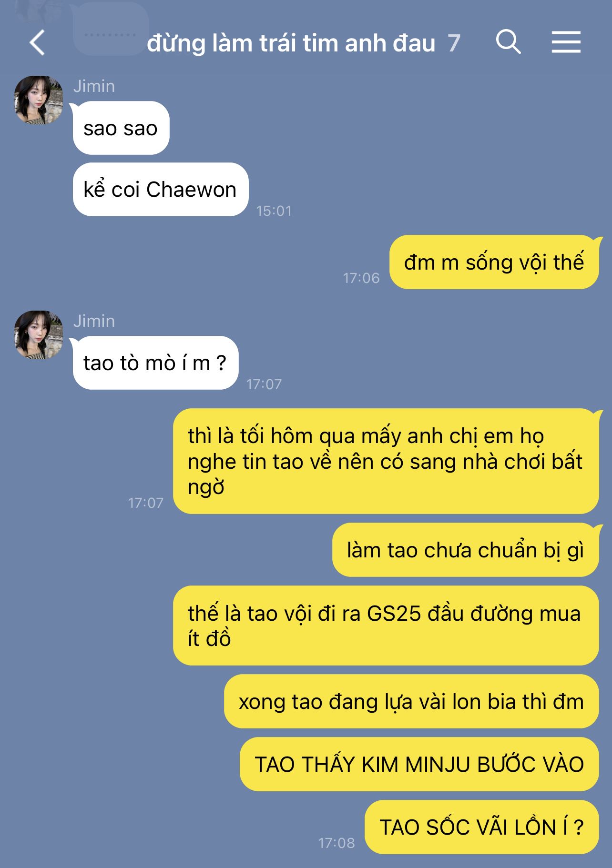The height and width of the screenshot is (868, 612).
Task: Tap the 'đm m sống vội thế' bubble
Action: [x=494, y=262]
